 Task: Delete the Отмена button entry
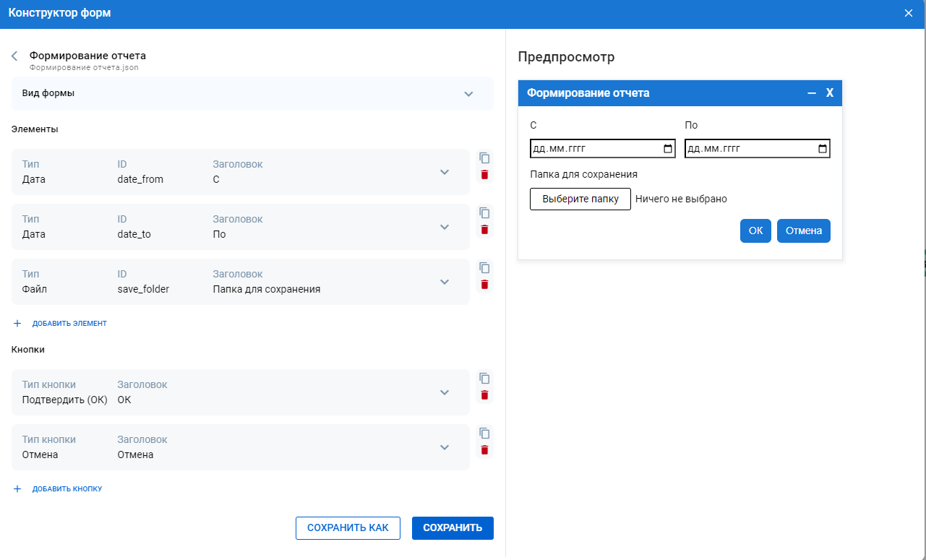(x=484, y=450)
